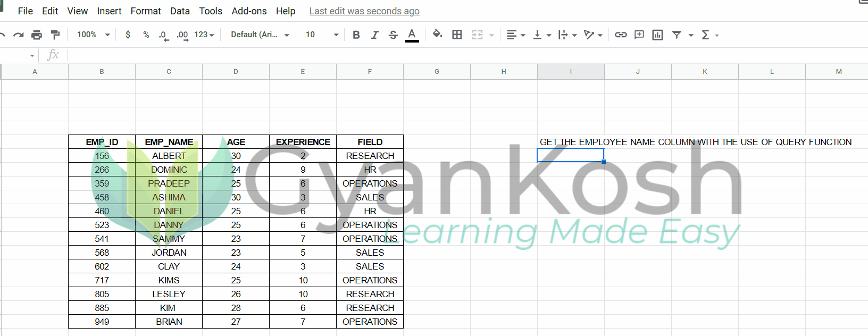This screenshot has height=336, width=868.
Task: Select column B header
Action: 102,71
